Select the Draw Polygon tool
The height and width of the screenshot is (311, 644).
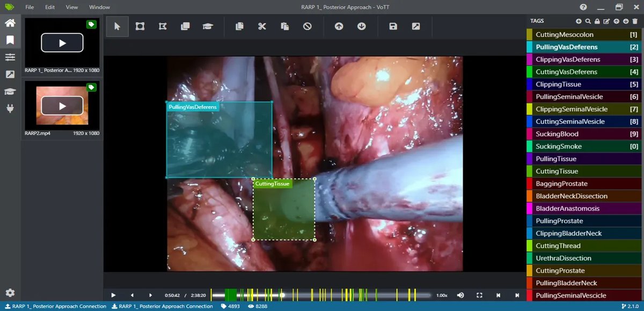pyautogui.click(x=163, y=26)
